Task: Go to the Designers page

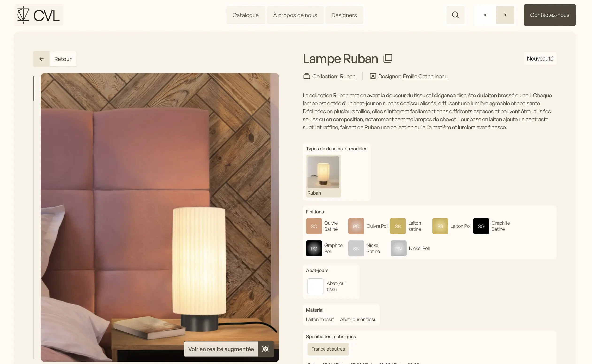Action: 344,15
